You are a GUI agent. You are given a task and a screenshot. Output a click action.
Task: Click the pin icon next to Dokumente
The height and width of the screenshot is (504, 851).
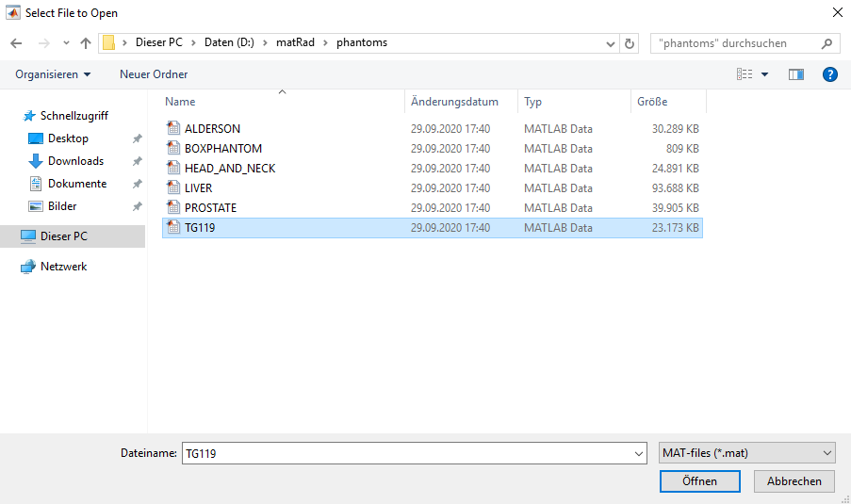138,184
